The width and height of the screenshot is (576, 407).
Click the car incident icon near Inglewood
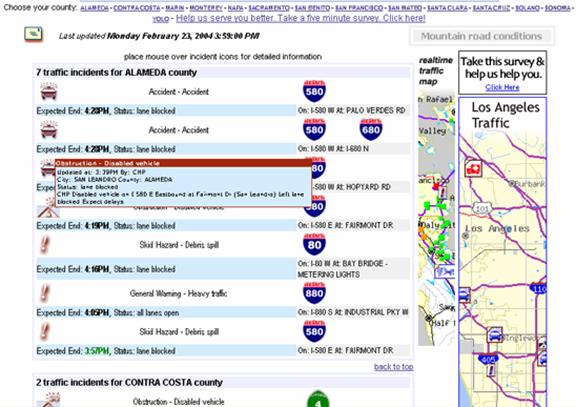(495, 335)
